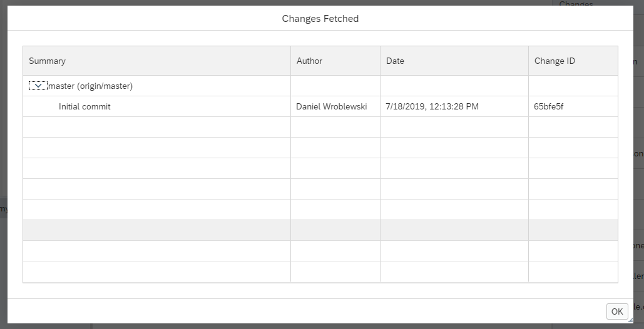Click the Change ID column header
644x329 pixels.
[x=573, y=61]
